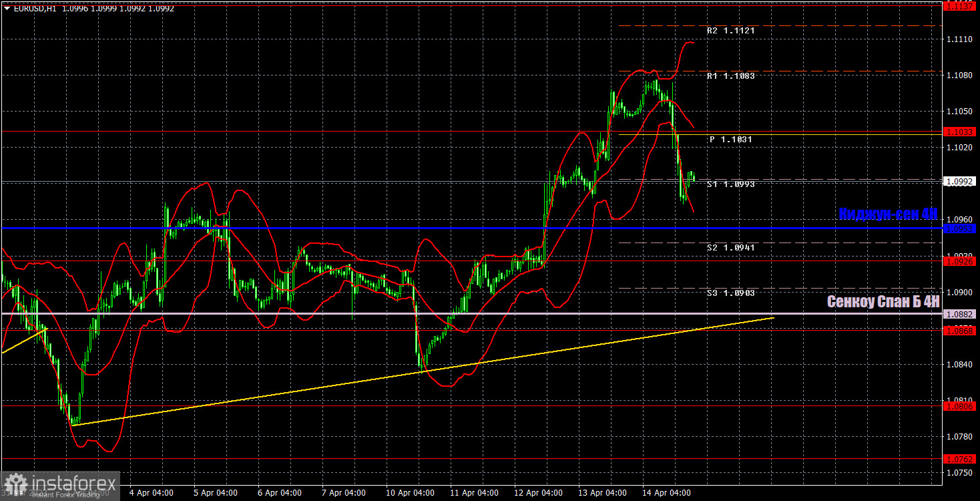Click the red 1.0926 price level tag

pos(961,261)
